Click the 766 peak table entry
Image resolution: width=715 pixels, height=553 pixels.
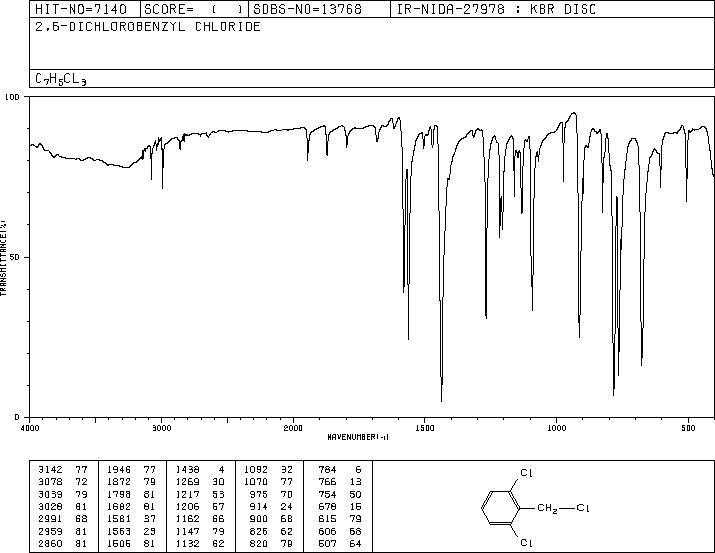(340, 481)
